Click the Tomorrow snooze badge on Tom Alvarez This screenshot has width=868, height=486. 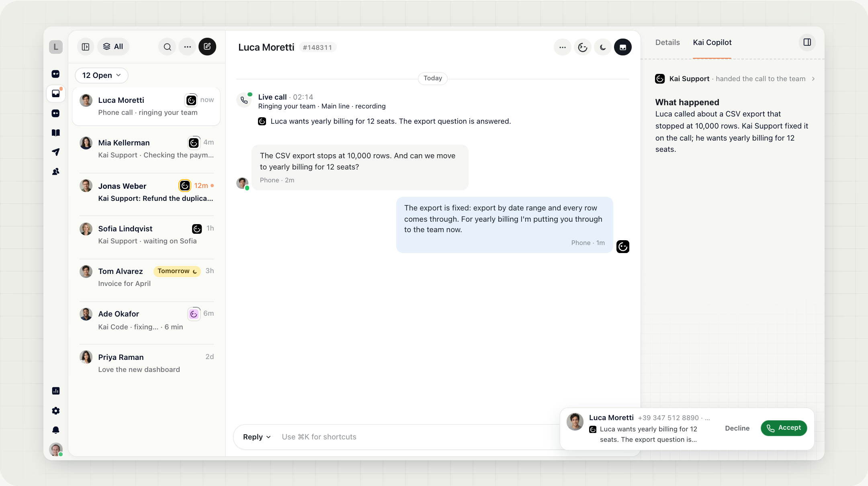(x=177, y=271)
